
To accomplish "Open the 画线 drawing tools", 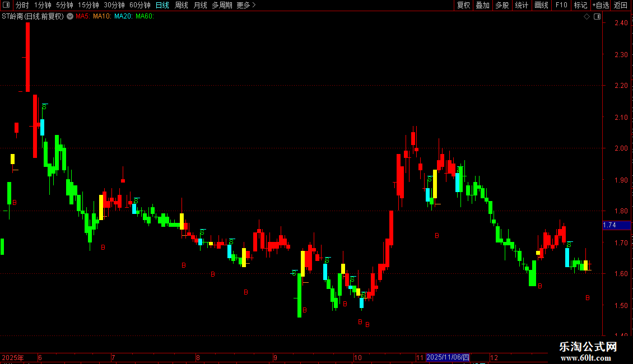I will [x=541, y=5].
